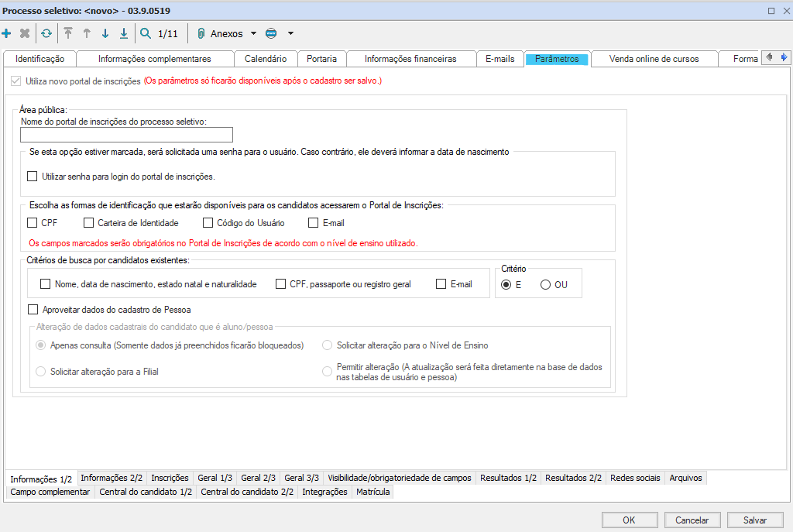Click the blue round processes icon

click(270, 33)
